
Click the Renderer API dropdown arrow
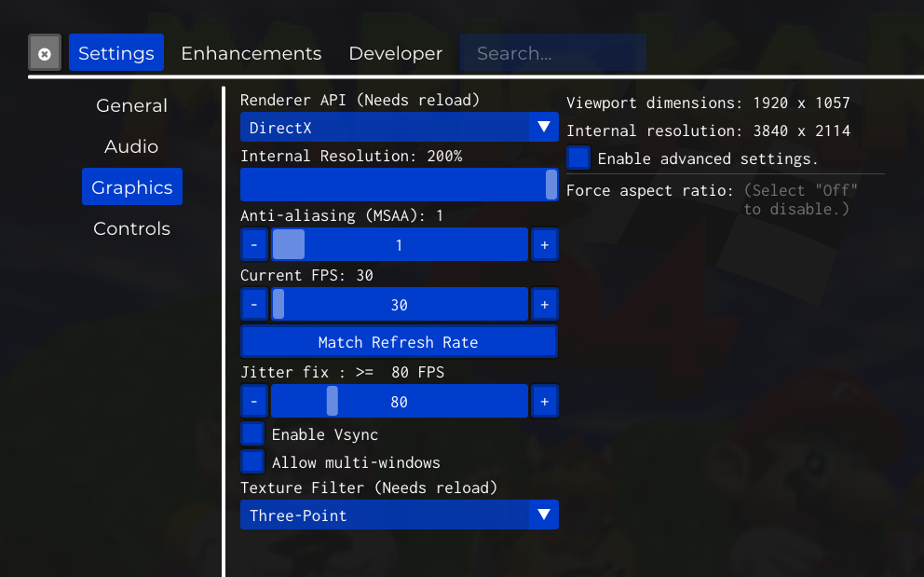tap(544, 127)
